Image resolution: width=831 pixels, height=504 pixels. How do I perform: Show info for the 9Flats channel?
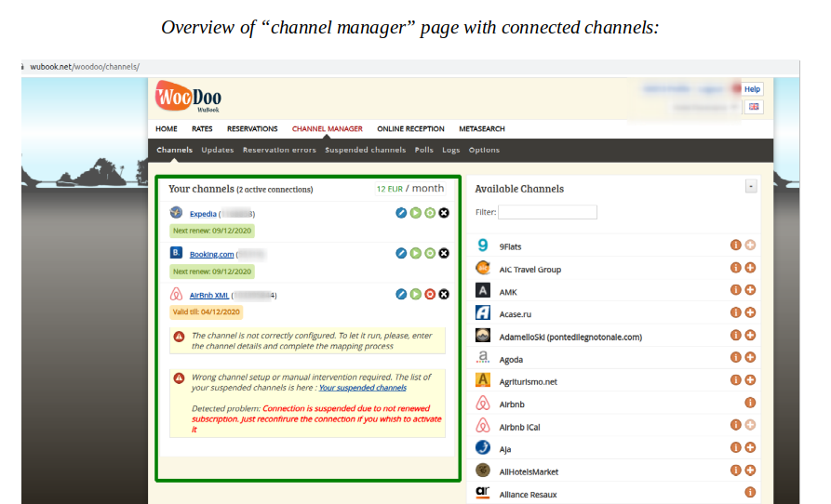click(x=735, y=245)
